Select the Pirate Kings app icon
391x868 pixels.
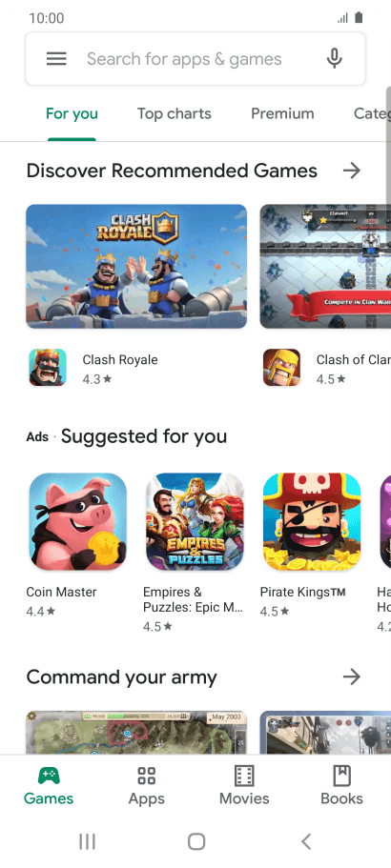[x=312, y=521]
